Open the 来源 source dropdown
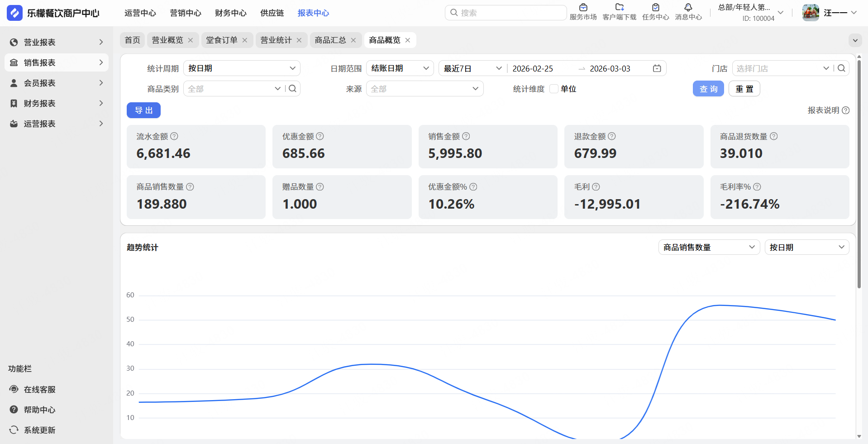 point(425,89)
